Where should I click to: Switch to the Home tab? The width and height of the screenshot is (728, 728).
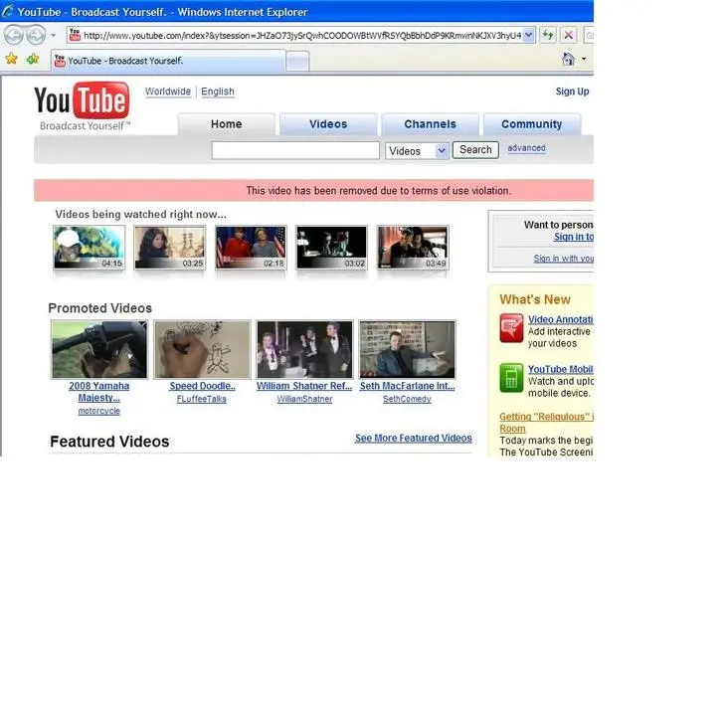[x=226, y=124]
